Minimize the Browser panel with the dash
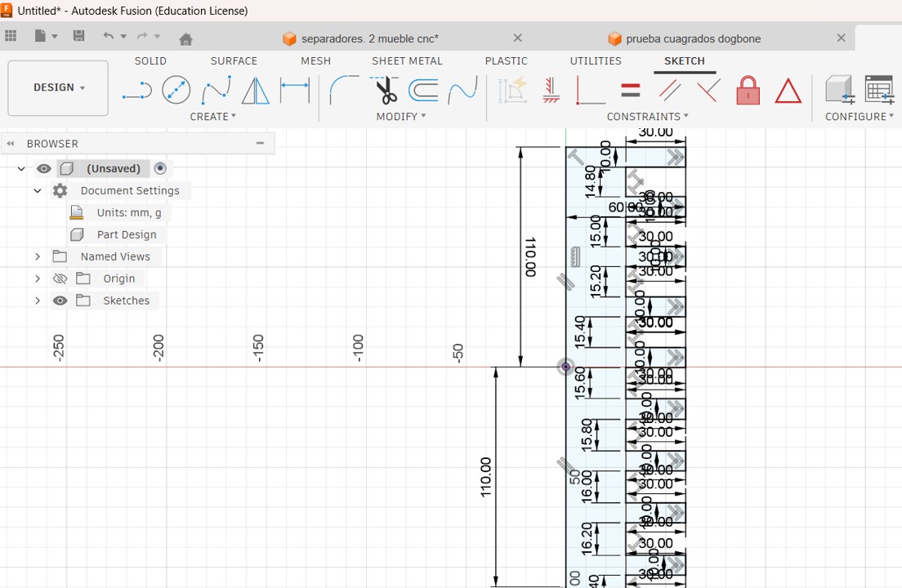Viewport: 902px width, 588px height. tap(260, 143)
